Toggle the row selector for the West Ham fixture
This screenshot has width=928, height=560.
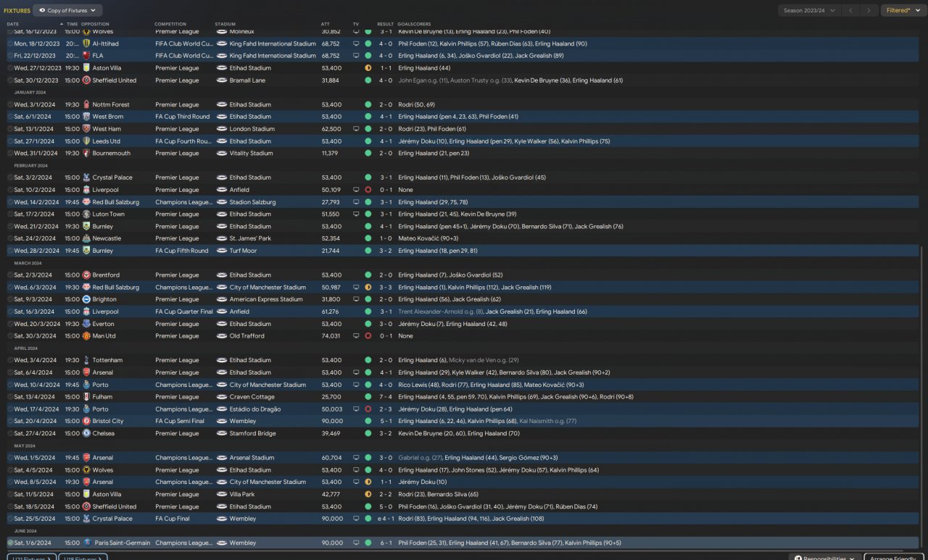click(10, 129)
